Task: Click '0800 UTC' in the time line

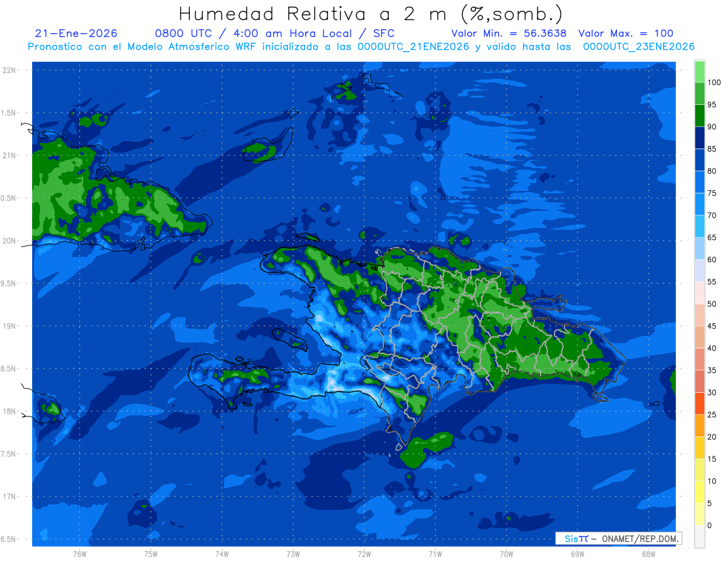Action: click(184, 33)
